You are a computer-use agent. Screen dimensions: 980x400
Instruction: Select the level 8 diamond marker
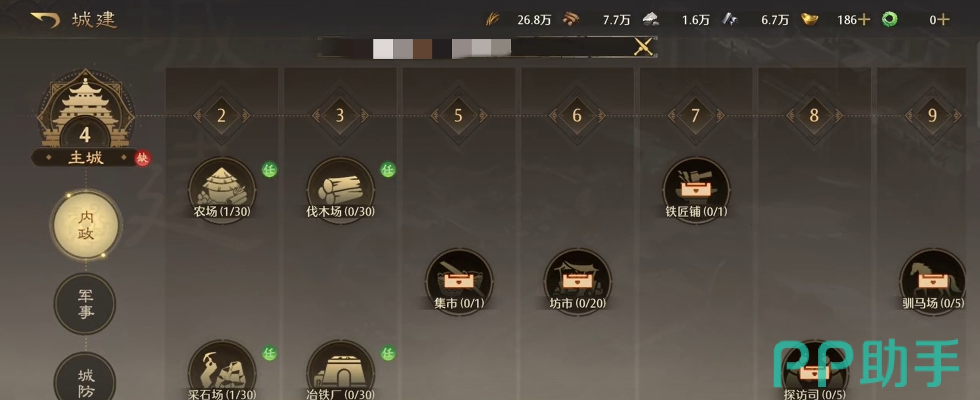[814, 115]
